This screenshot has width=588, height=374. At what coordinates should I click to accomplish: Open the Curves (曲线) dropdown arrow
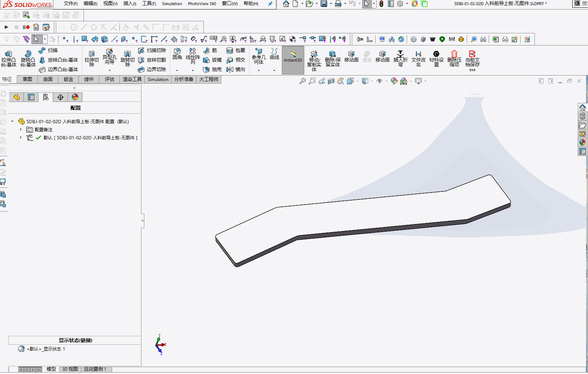[x=274, y=70]
